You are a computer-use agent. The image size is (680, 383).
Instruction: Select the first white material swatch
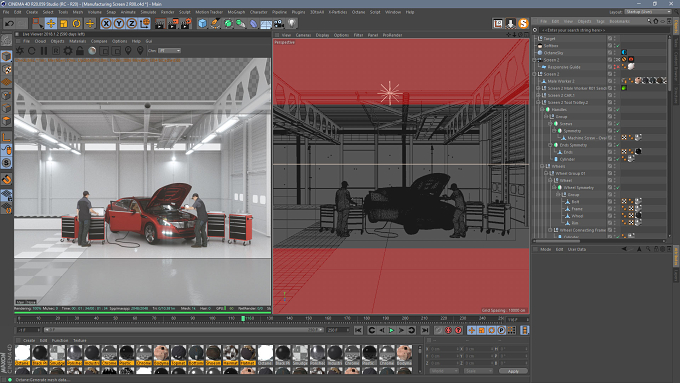pos(23,355)
